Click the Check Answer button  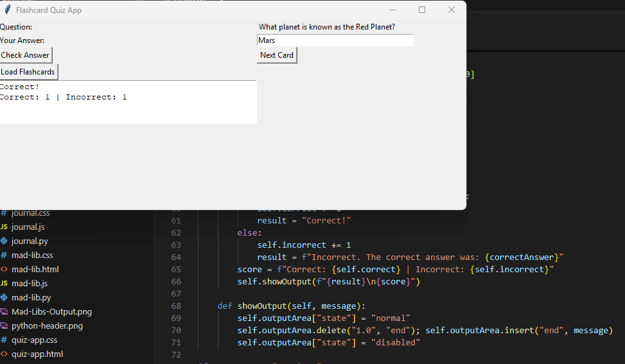[26, 55]
